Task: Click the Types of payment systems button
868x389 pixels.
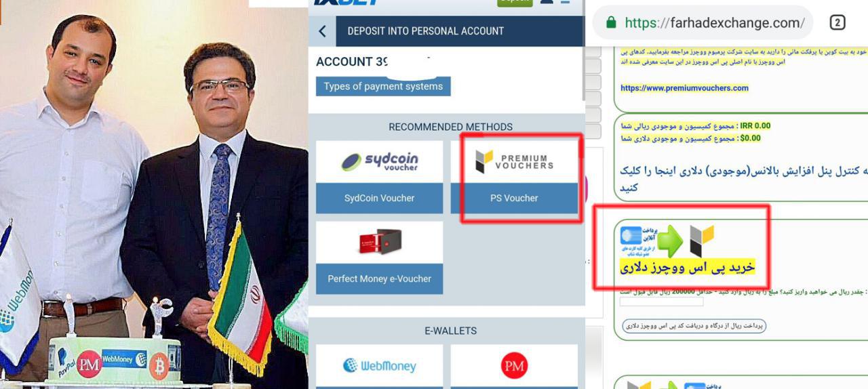Action: coord(383,86)
